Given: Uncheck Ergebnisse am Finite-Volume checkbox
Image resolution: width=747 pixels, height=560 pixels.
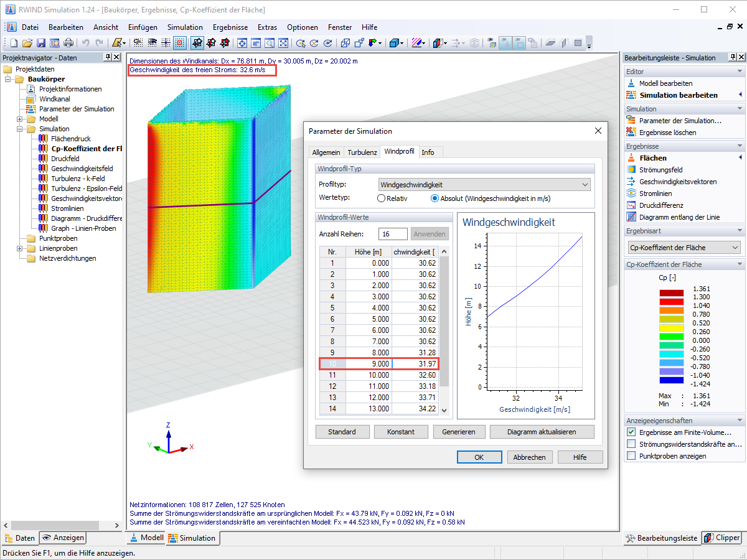Looking at the screenshot, I should click(631, 432).
